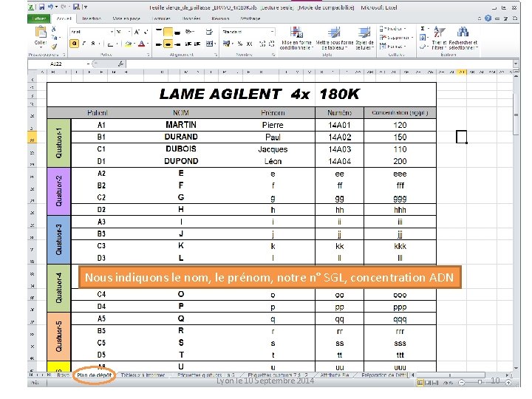The height and width of the screenshot is (399, 532).
Task: Switch to the Bravo sheet tab
Action: click(63, 375)
